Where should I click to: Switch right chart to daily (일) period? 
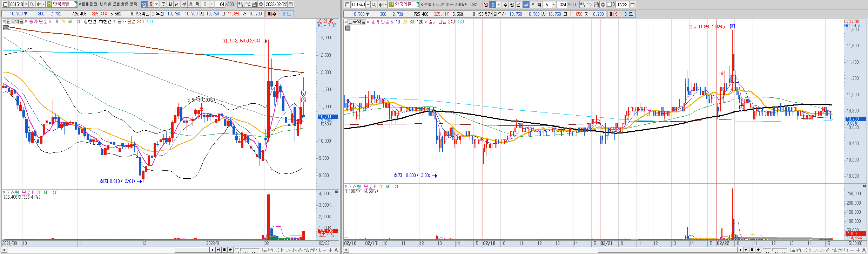(x=486, y=5)
